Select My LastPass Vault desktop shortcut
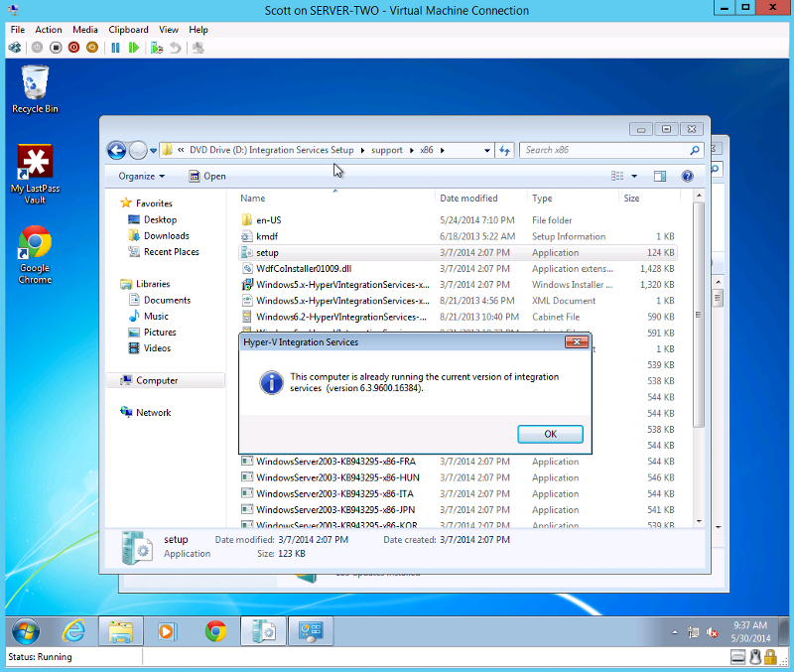Viewport: 794px width, 672px height. (x=35, y=174)
